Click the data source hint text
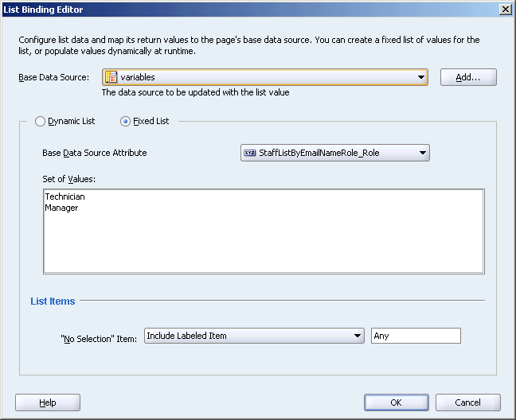The height and width of the screenshot is (420, 516). tap(195, 92)
